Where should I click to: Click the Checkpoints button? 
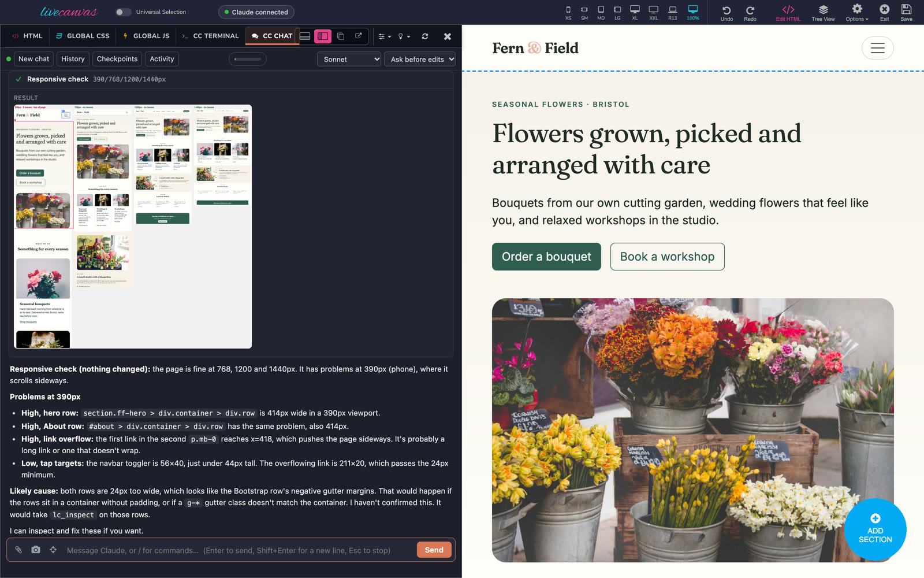click(117, 59)
